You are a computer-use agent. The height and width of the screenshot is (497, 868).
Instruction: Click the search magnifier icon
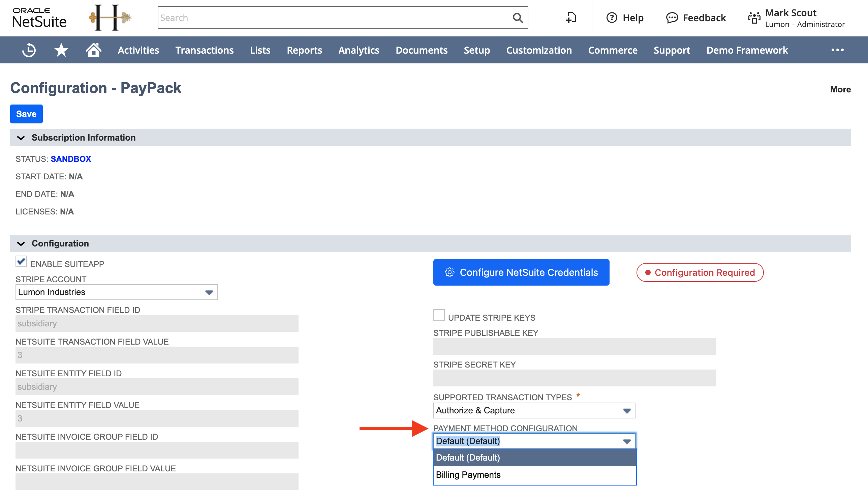[x=517, y=18]
